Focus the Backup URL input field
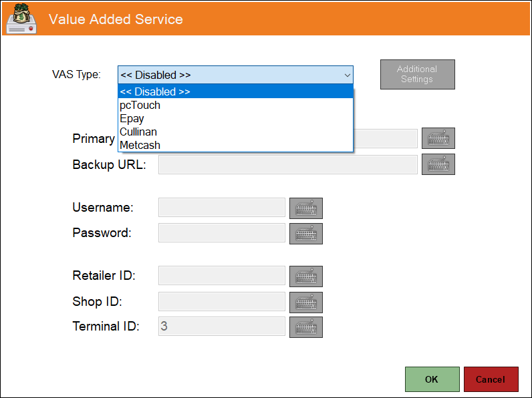This screenshot has height=398, width=532. tap(287, 165)
